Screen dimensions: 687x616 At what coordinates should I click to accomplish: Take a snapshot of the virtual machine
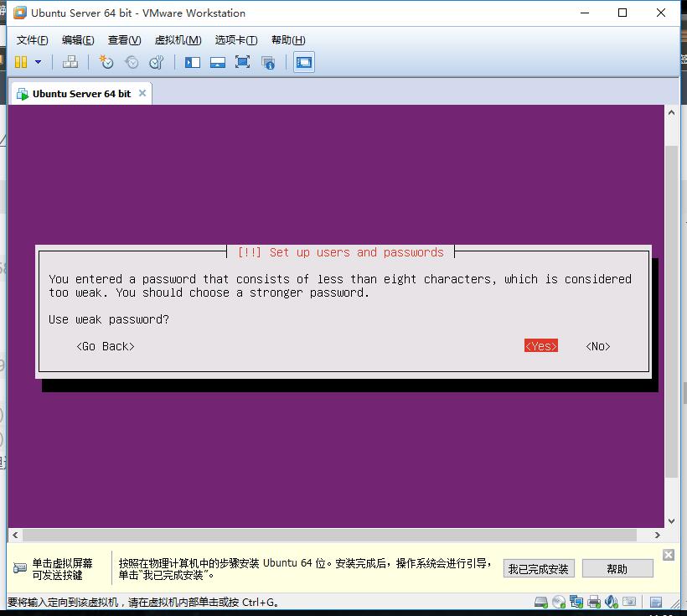pyautogui.click(x=106, y=62)
